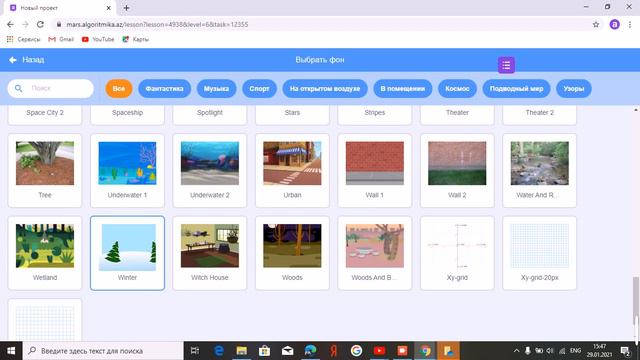Filter backdrops by Узоры
640x360 pixels.
(574, 89)
